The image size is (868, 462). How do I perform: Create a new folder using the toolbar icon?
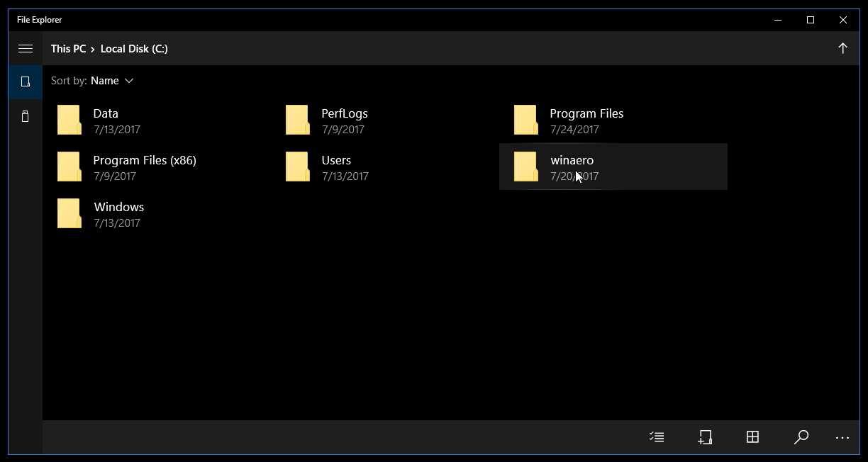tap(705, 437)
